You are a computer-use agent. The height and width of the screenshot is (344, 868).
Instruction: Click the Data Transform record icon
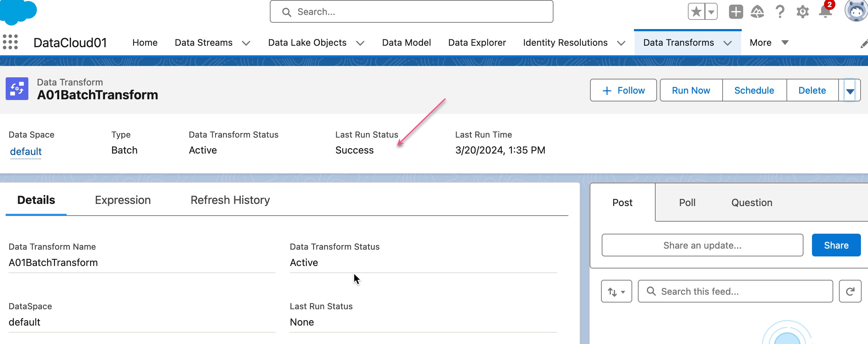click(17, 89)
